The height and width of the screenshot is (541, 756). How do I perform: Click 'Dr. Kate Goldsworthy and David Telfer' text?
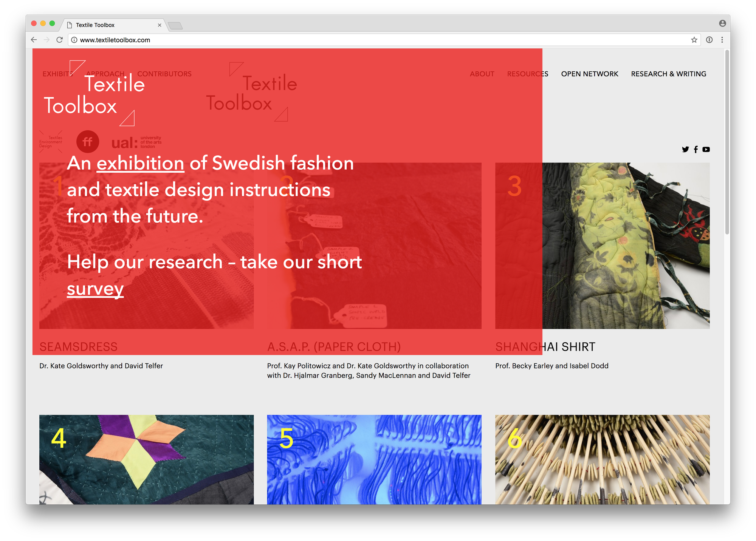[101, 366]
